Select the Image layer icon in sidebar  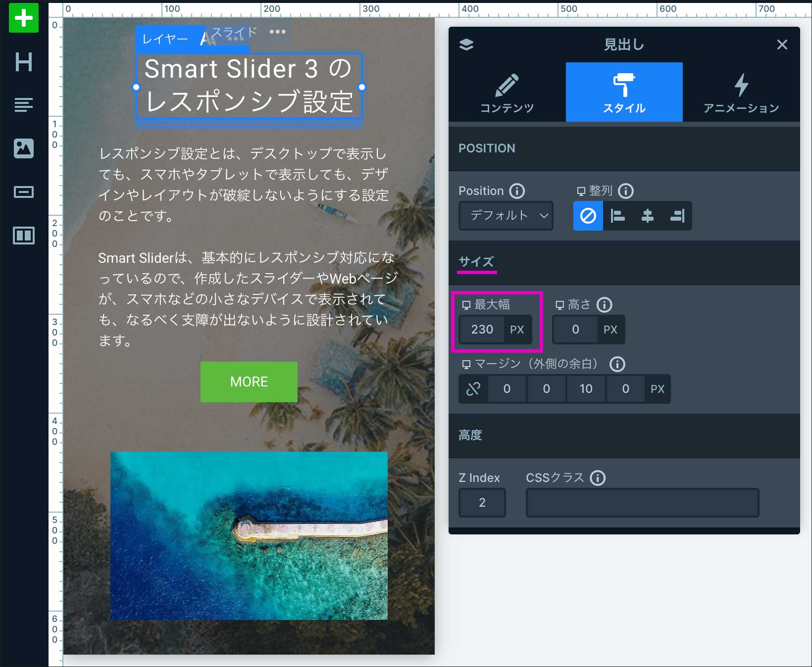coord(23,148)
